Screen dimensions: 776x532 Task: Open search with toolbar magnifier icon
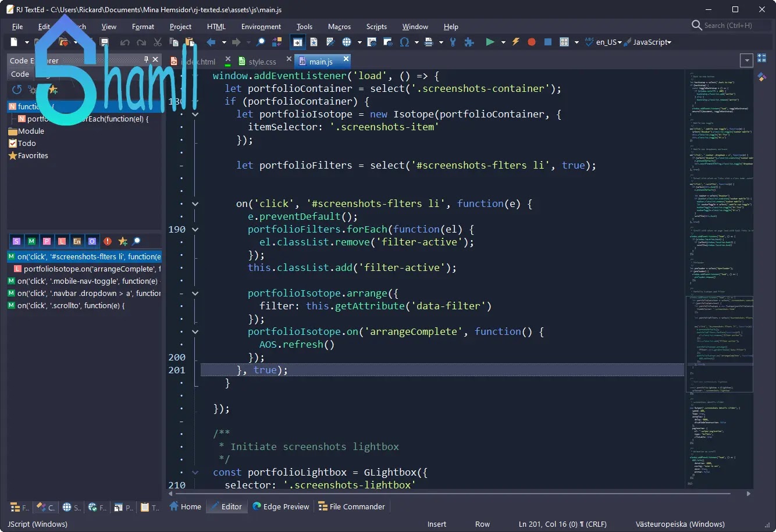[261, 42]
